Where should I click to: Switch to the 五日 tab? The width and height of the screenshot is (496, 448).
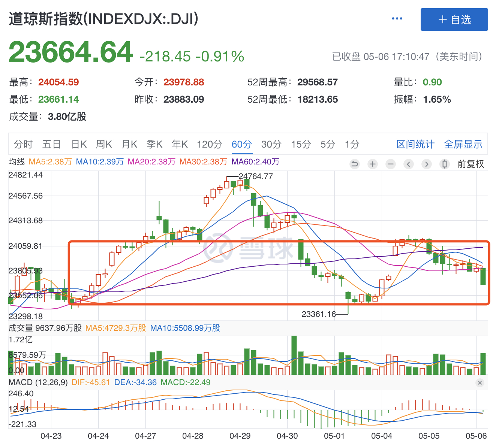point(52,144)
